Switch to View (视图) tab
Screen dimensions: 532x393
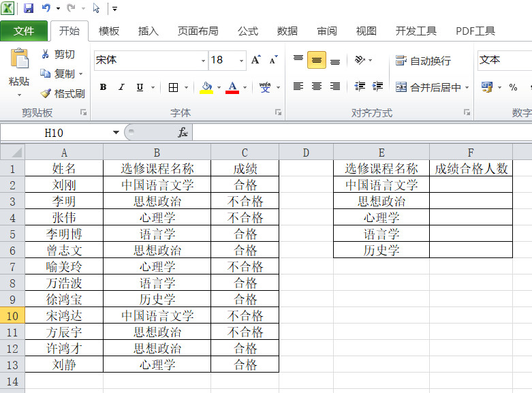tap(366, 31)
